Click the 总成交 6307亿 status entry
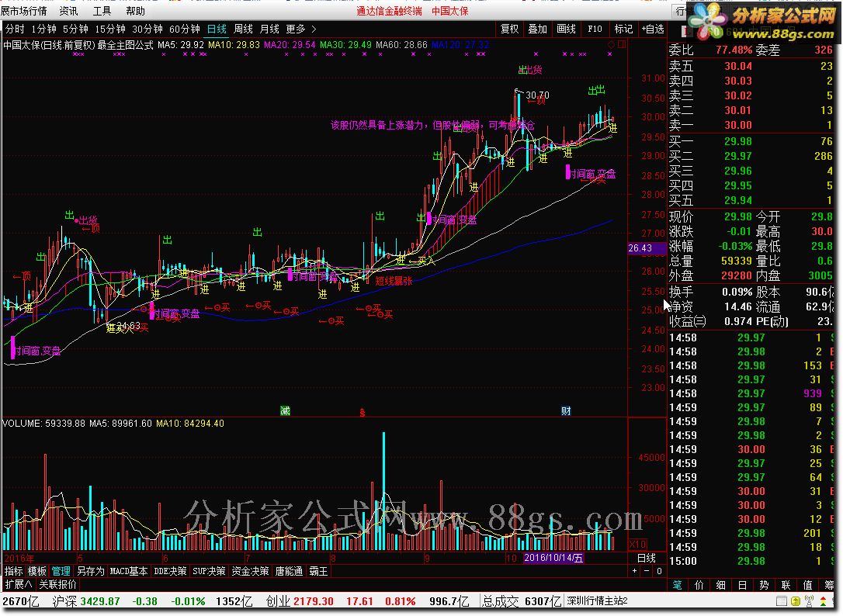This screenshot has width=843, height=616. coord(522,601)
